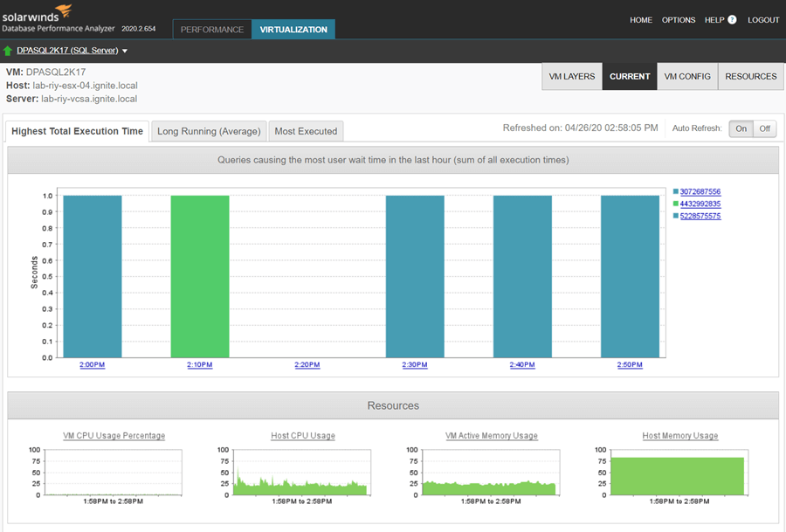Screen dimensions: 786x532
Task: Open VM Active Memory Usage link
Action: point(491,436)
